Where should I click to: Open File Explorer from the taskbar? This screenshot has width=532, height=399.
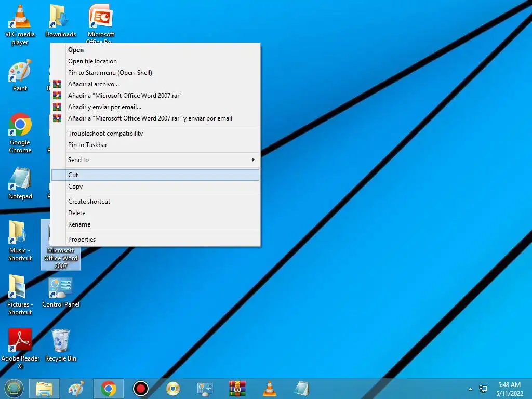pos(44,389)
